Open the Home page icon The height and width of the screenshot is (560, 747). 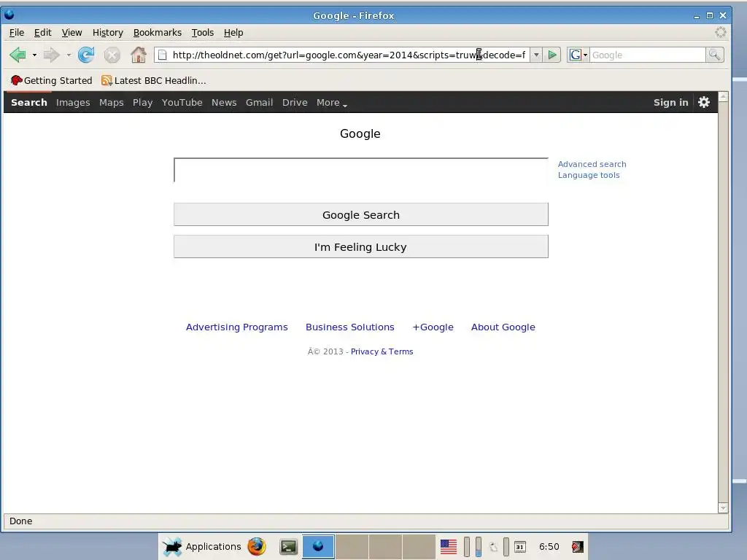(139, 55)
